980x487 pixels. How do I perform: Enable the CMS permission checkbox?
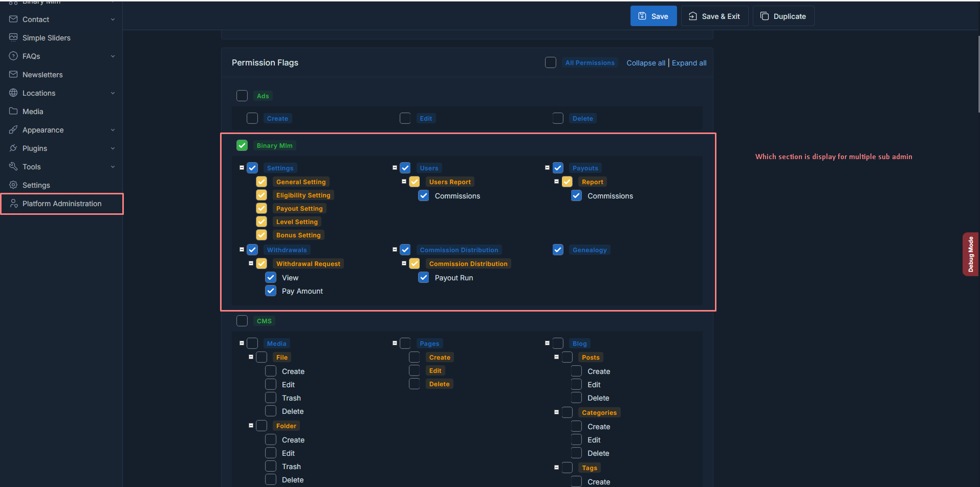242,321
